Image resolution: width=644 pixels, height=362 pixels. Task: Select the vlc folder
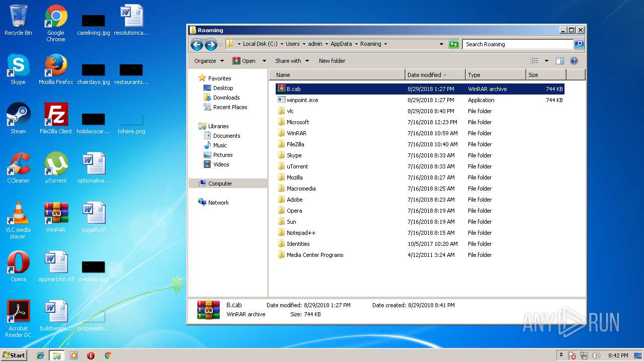[420, 111]
